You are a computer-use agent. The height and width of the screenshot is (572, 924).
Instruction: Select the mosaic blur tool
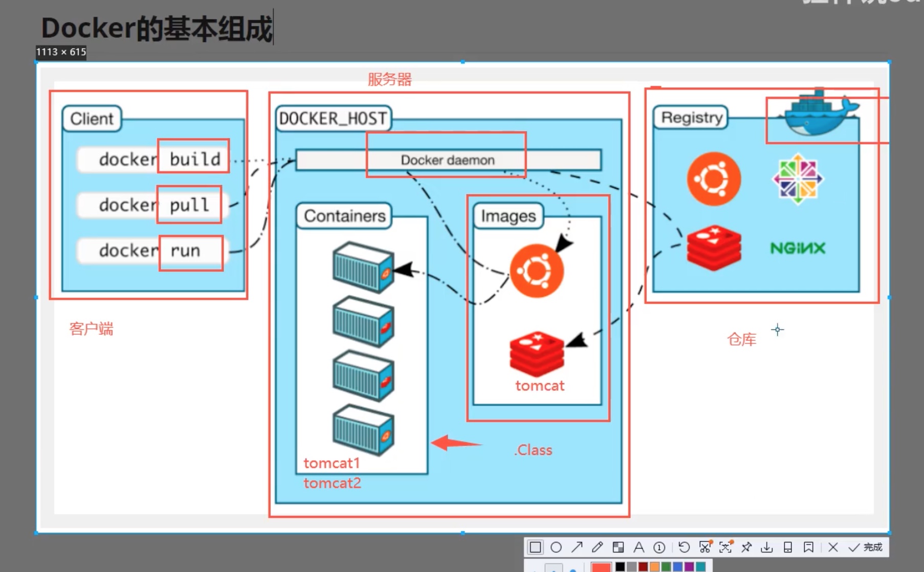(618, 547)
